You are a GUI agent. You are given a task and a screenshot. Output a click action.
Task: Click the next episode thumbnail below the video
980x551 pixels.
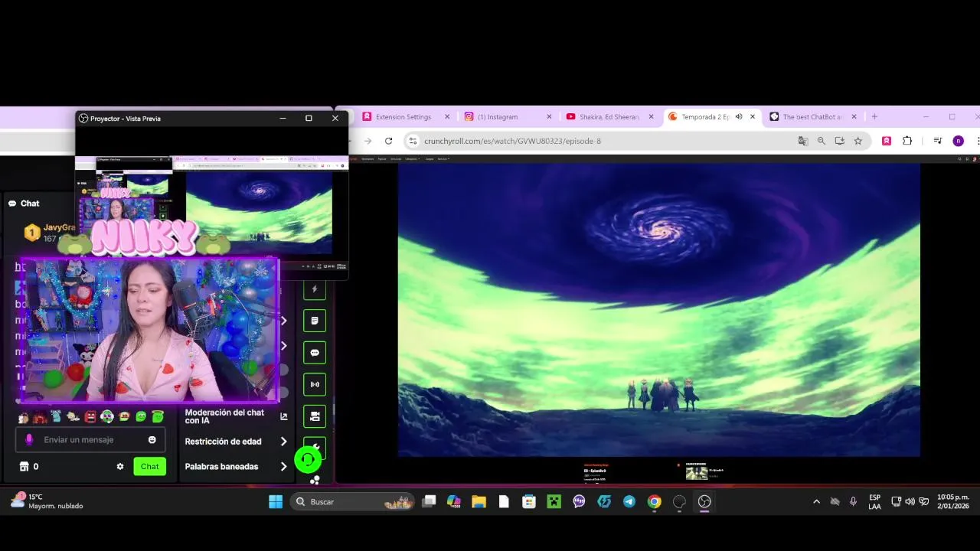[x=697, y=473]
